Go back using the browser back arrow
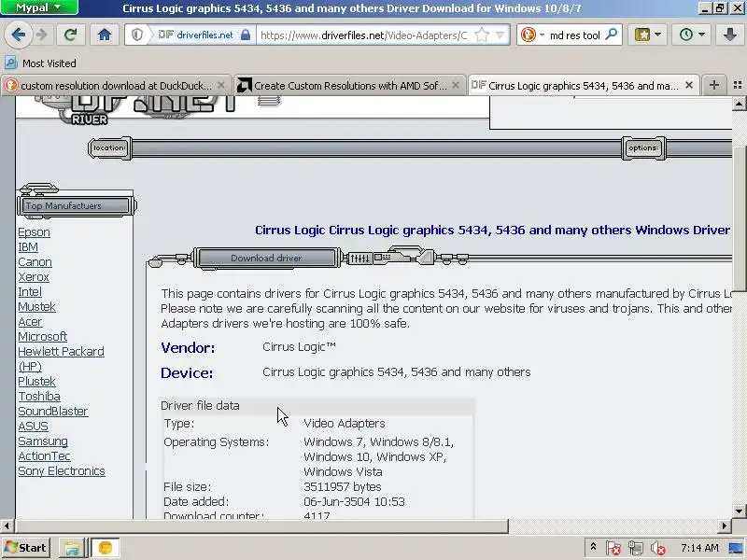This screenshot has height=560, width=747. tap(18, 35)
